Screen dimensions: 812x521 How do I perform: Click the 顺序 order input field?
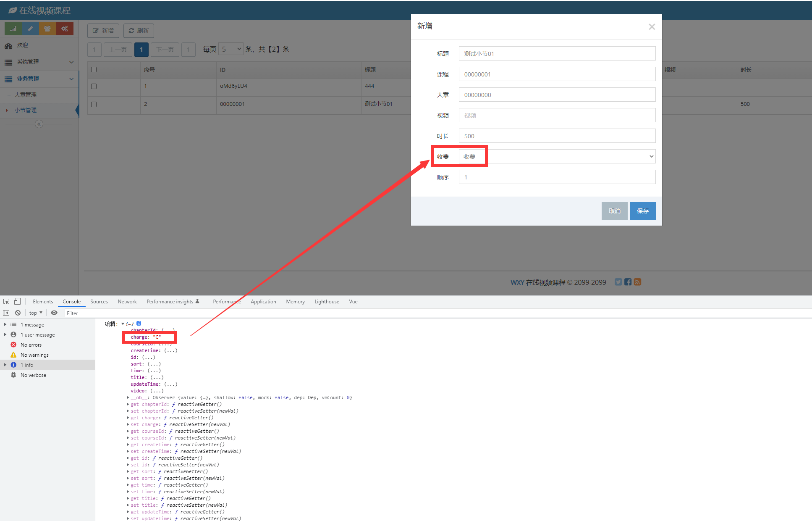coord(557,177)
